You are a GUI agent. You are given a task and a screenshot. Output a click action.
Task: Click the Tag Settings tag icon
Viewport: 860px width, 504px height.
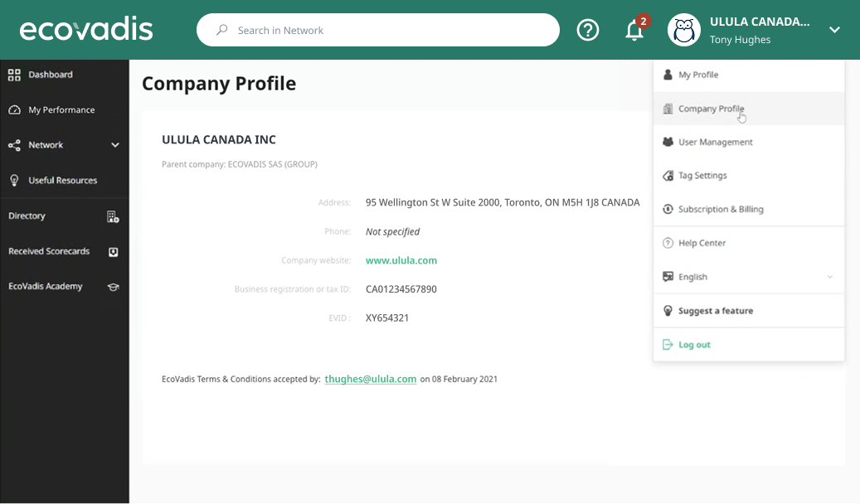tap(668, 176)
